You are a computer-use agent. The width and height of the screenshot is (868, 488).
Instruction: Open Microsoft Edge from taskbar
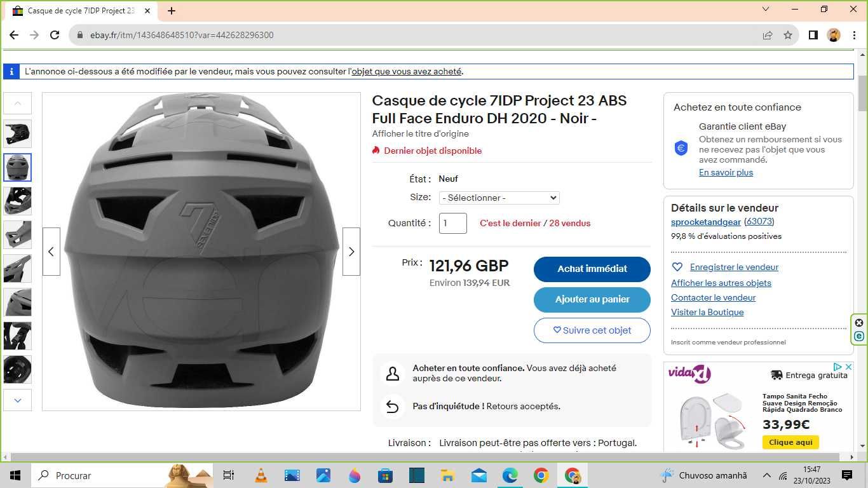[510, 475]
